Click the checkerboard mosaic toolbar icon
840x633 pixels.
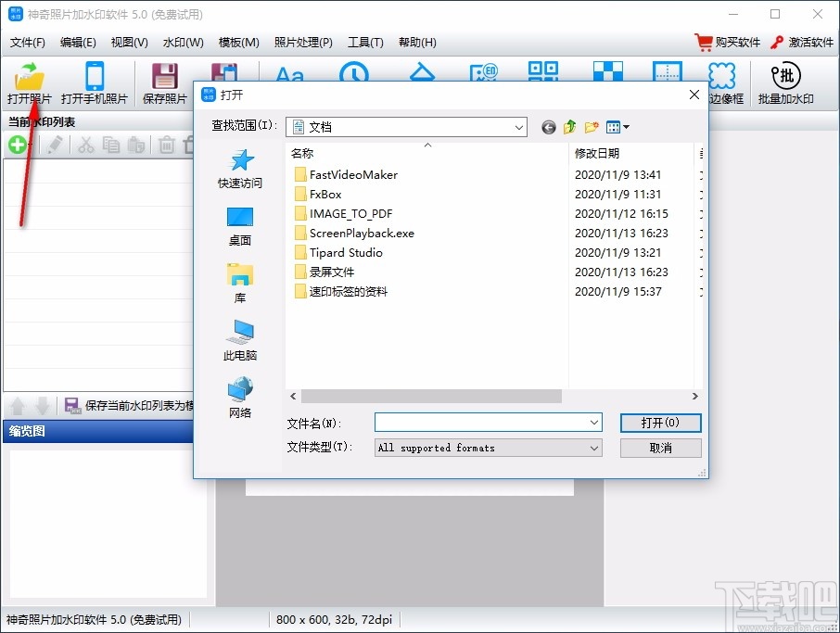[x=608, y=71]
